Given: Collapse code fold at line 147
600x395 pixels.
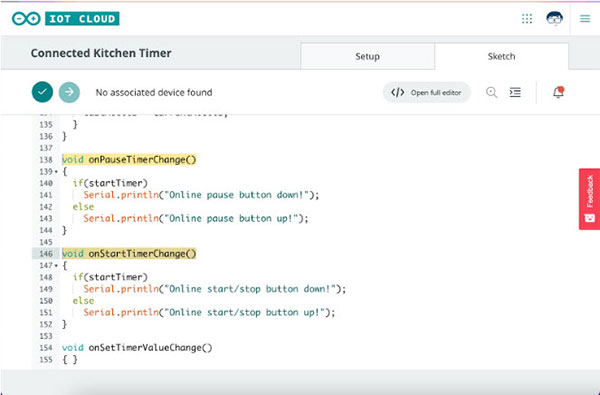Looking at the screenshot, I should (x=56, y=266).
